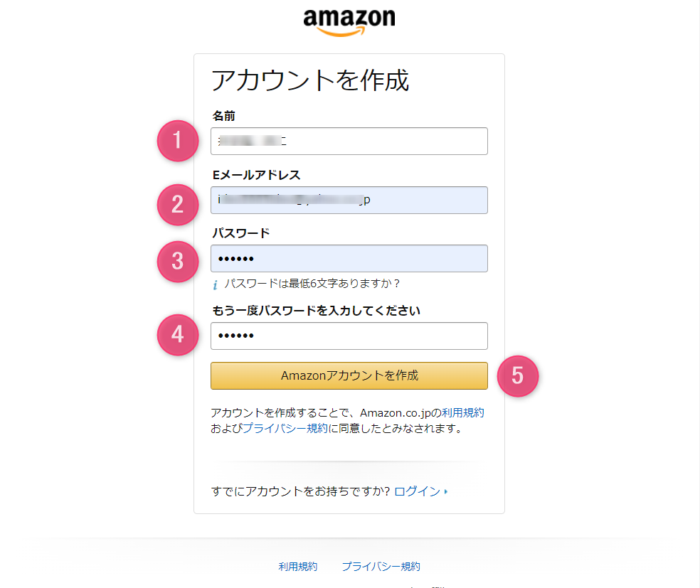Click the small arrow after ログイン
This screenshot has height=588, width=700.
(x=446, y=492)
